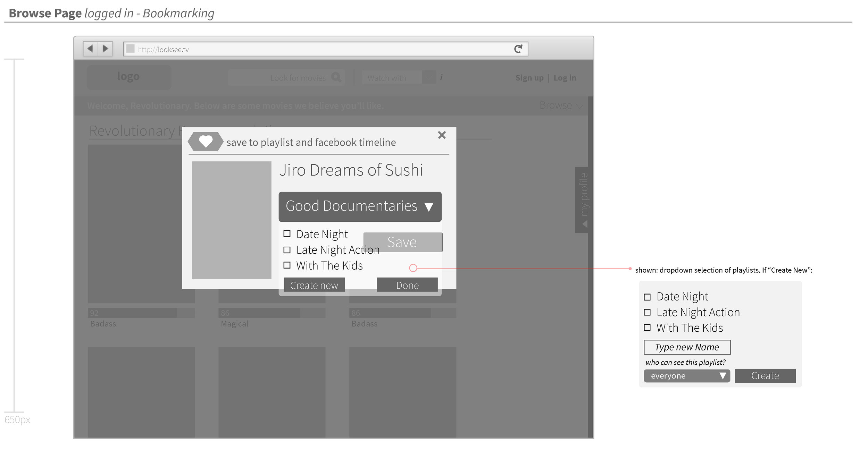Click the page's vertical scrollbar
This screenshot has height=450, width=868.
point(590,267)
